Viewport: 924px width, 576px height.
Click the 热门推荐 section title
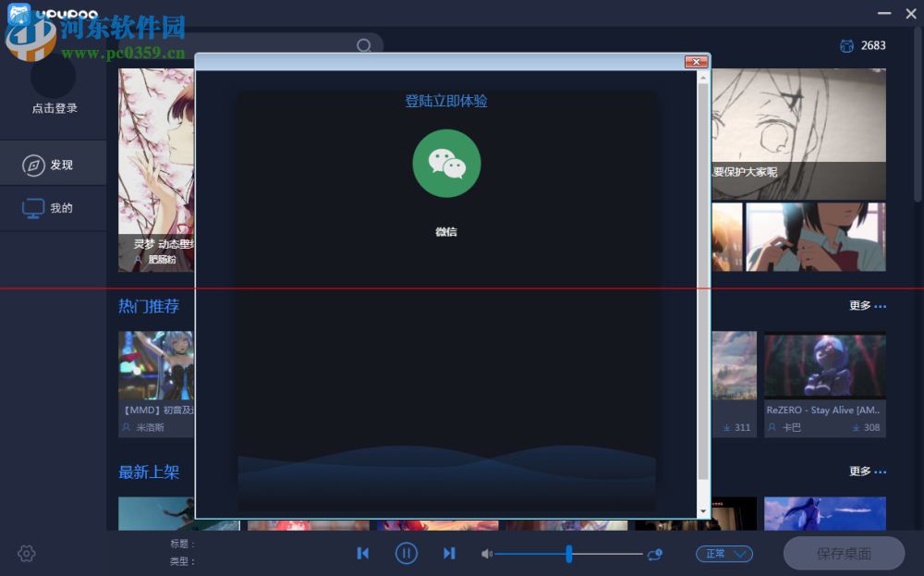tap(149, 306)
